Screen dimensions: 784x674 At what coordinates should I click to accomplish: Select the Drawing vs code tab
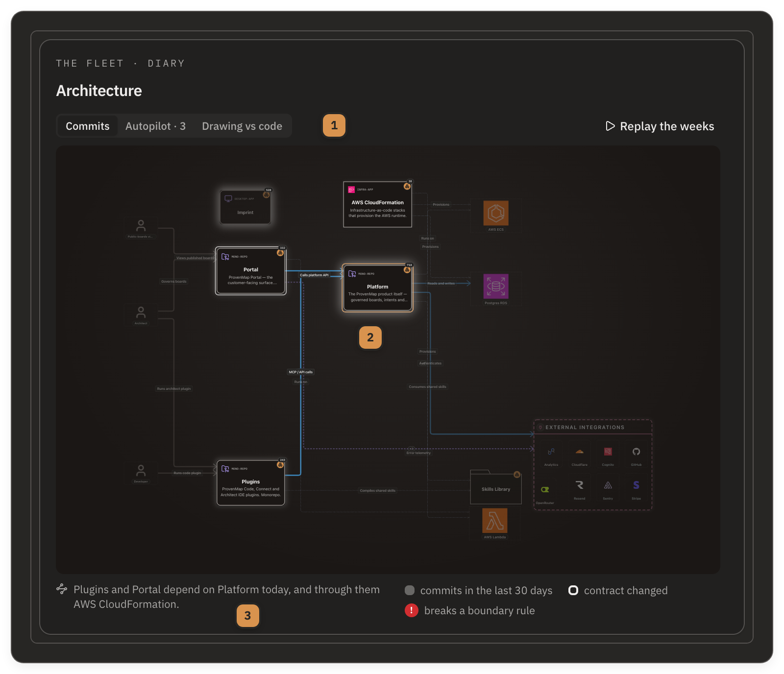coord(242,126)
